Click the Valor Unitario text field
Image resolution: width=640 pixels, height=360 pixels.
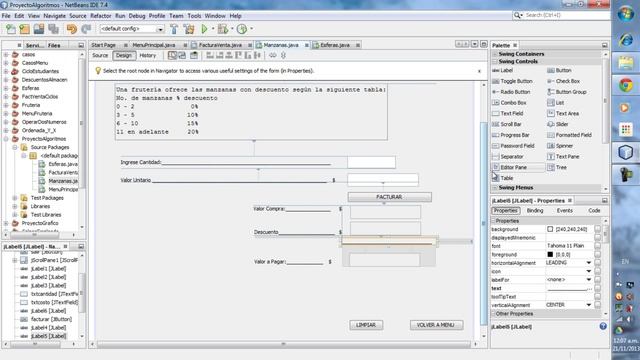pos(383,179)
